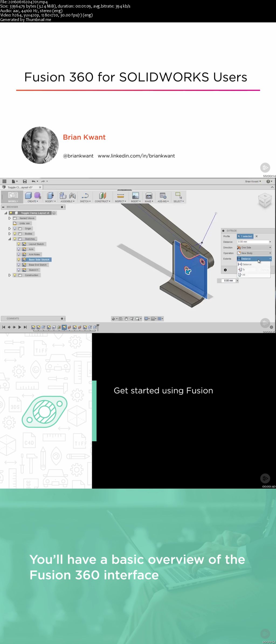
Task: Open the MODEL workspace switcher
Action: [x=13, y=197]
